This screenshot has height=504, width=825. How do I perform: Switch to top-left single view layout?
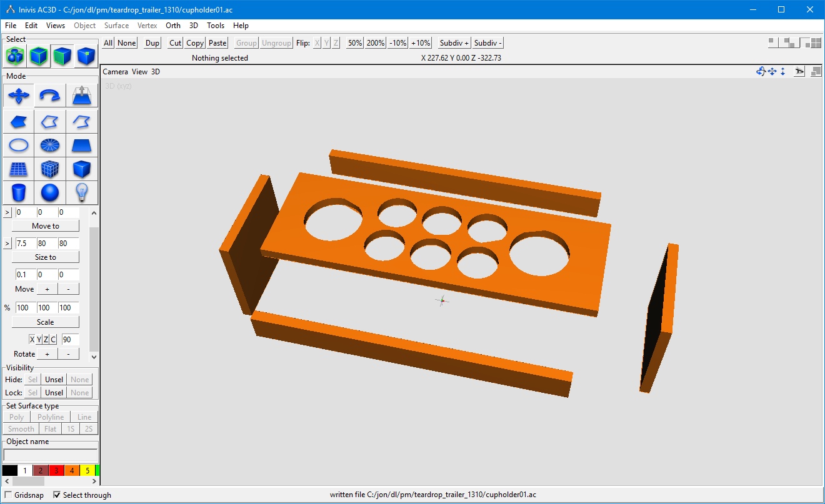(x=773, y=42)
